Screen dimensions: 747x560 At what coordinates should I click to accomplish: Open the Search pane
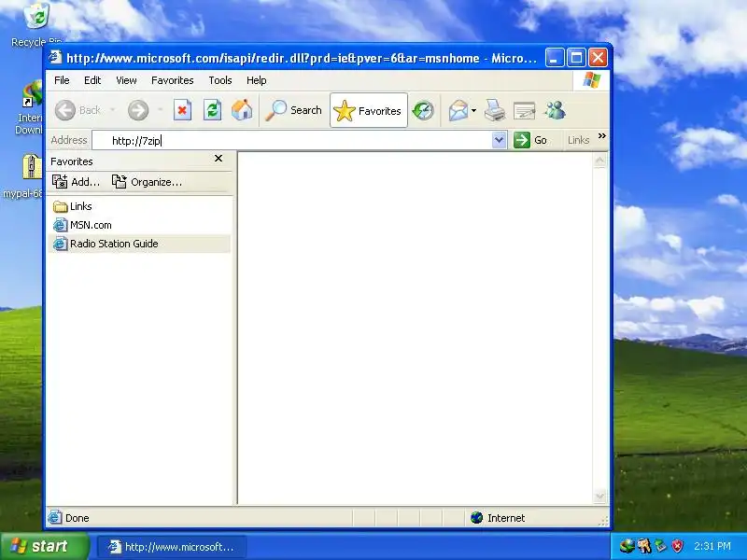(293, 110)
